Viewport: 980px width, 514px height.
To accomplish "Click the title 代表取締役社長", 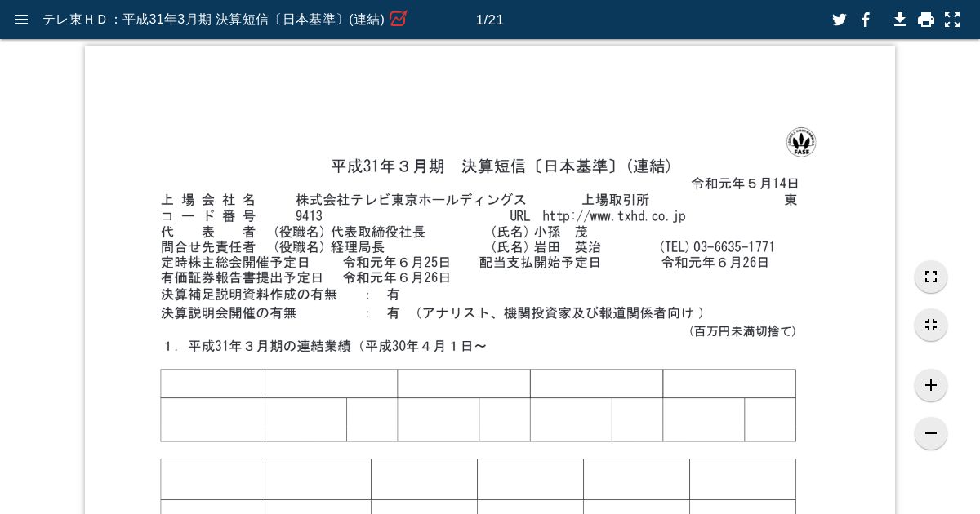I will [x=378, y=232].
